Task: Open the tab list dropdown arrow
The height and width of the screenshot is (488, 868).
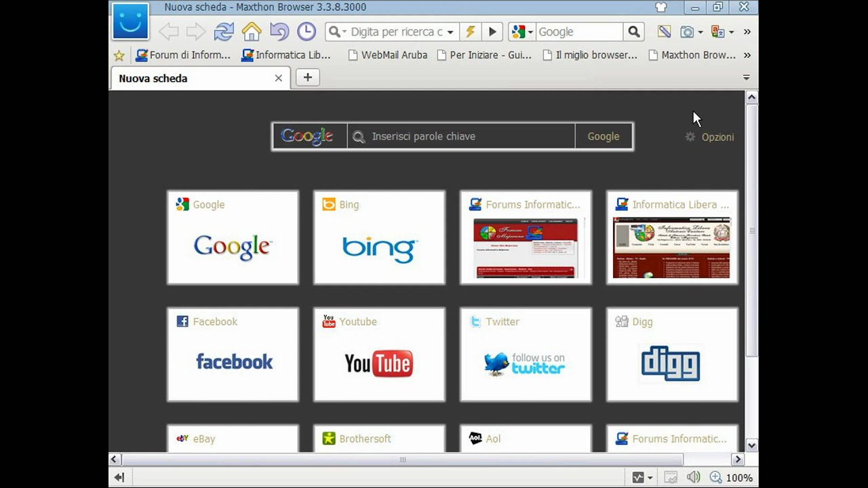Action: coord(747,78)
